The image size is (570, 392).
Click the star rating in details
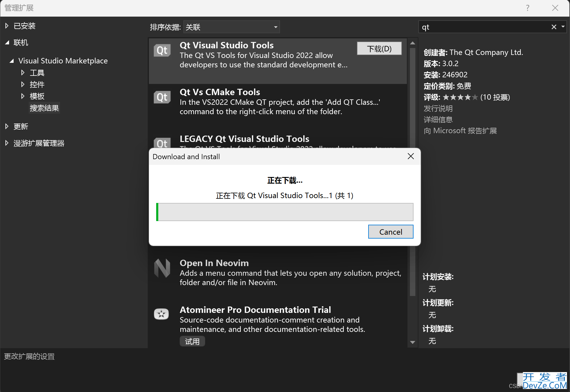[460, 97]
